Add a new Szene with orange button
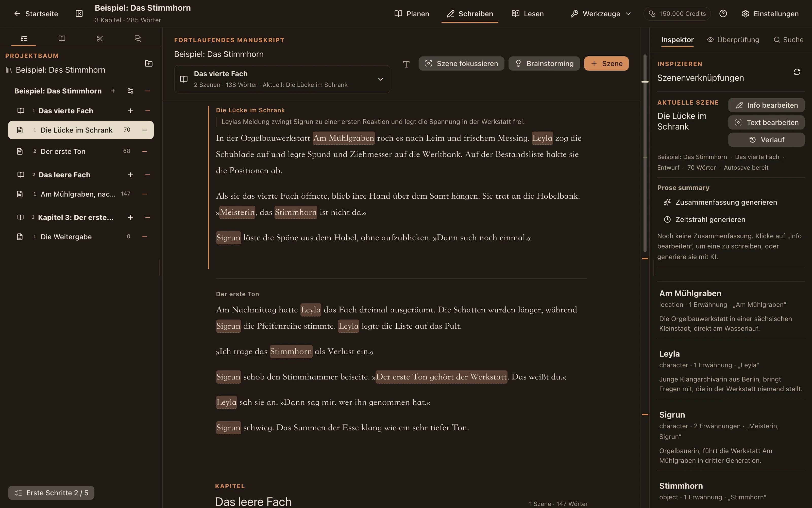The image size is (812, 508). 606,63
